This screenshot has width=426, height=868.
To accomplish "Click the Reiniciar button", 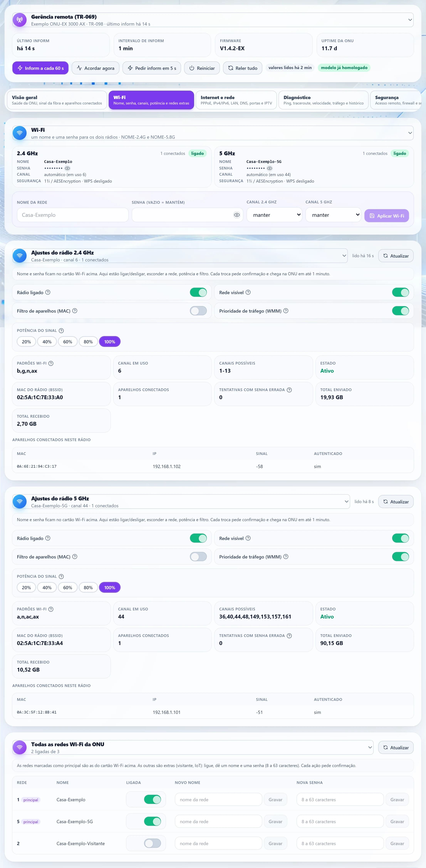I will tap(202, 68).
